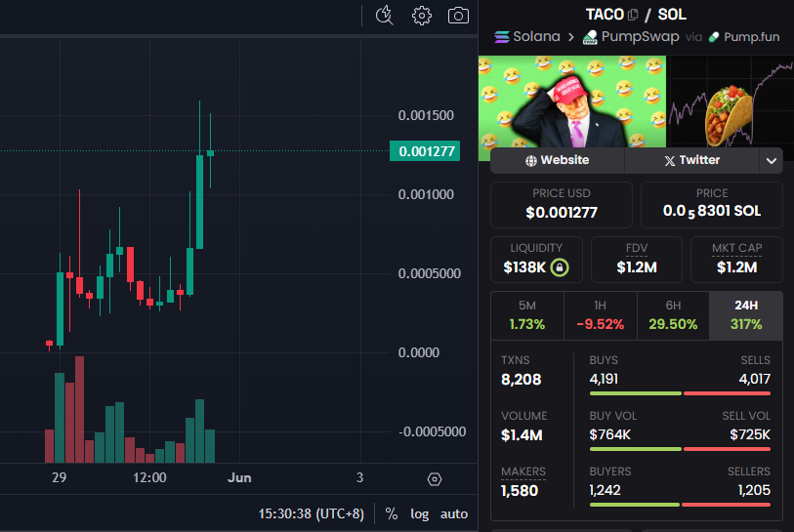This screenshot has width=794, height=532.
Task: Click the makers count 1,580
Action: click(x=520, y=491)
